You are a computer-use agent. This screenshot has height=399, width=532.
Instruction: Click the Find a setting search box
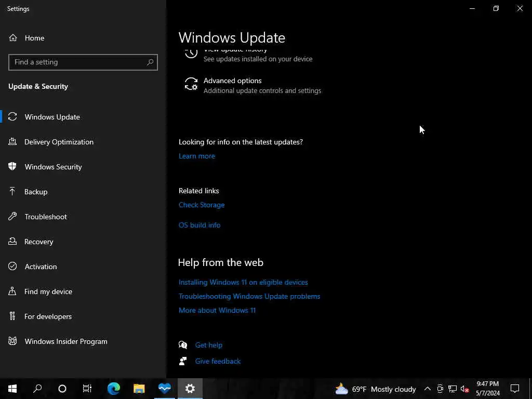click(x=83, y=62)
